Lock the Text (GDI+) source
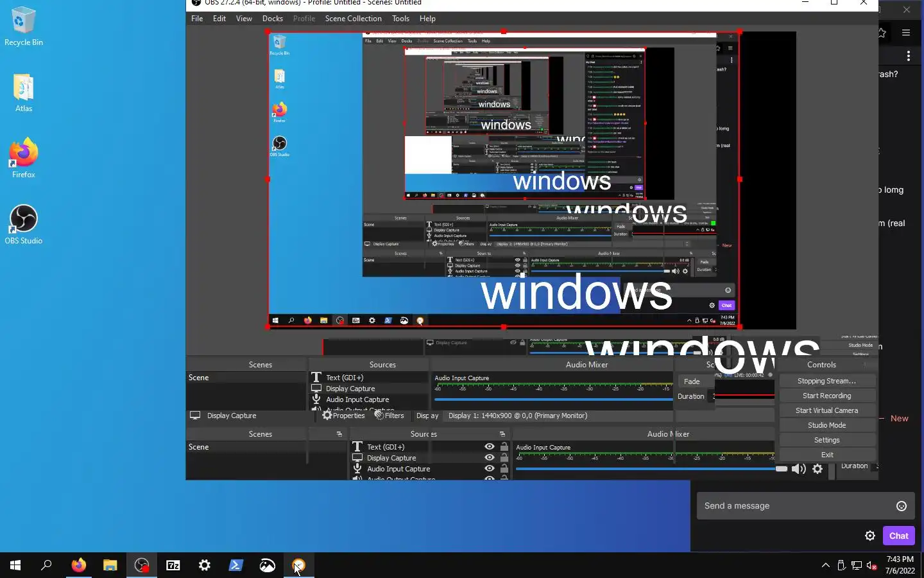This screenshot has width=924, height=578. (x=504, y=447)
